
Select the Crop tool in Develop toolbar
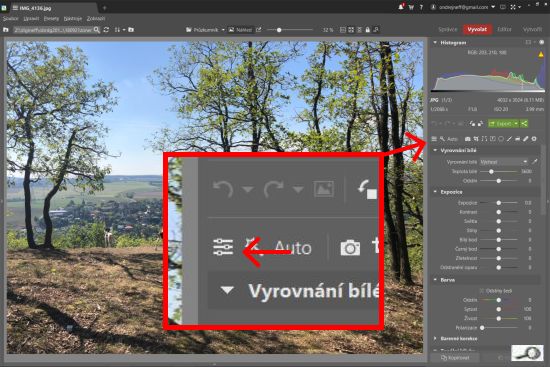tap(476, 139)
